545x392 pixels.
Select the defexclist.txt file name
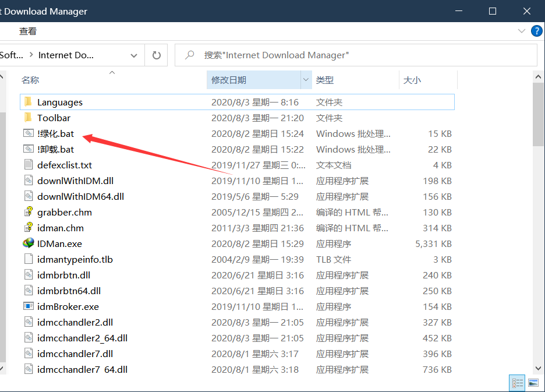point(64,165)
